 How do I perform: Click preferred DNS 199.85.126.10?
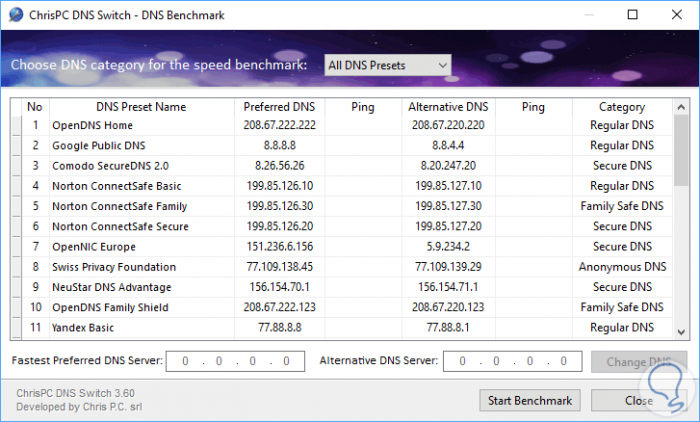[x=279, y=186]
